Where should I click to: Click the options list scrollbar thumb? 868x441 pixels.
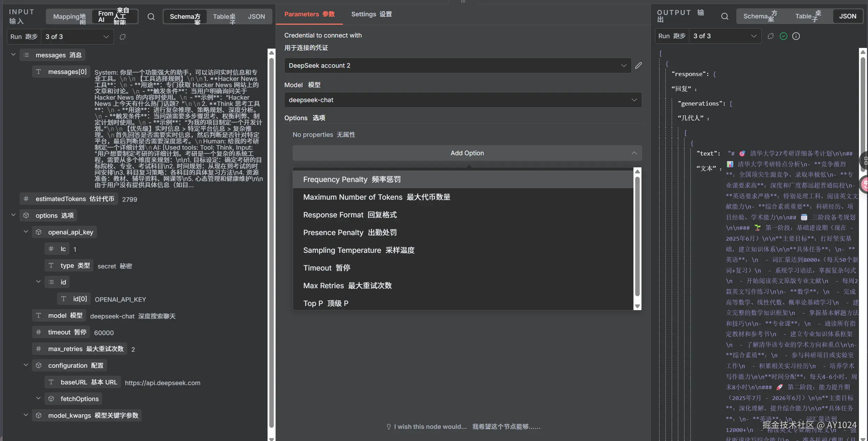pos(637,236)
